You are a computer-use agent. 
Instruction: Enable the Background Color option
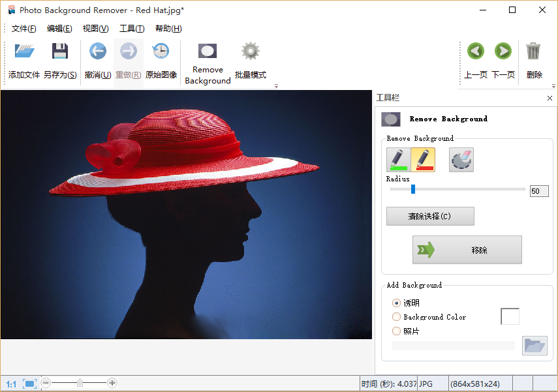coord(397,317)
